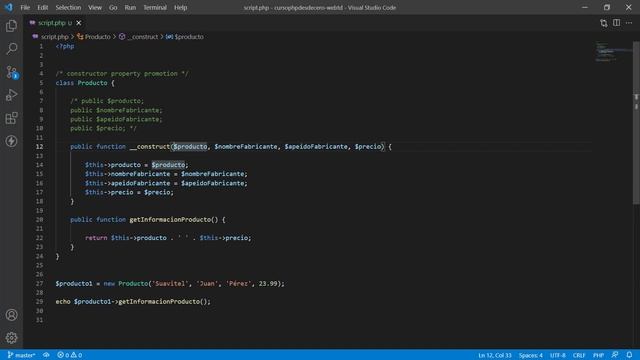The width and height of the screenshot is (640, 360).
Task: Open the Search view in activity bar
Action: [x=11, y=49]
